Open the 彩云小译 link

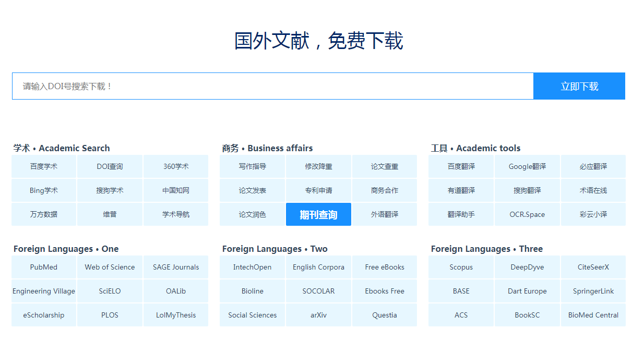(x=593, y=214)
